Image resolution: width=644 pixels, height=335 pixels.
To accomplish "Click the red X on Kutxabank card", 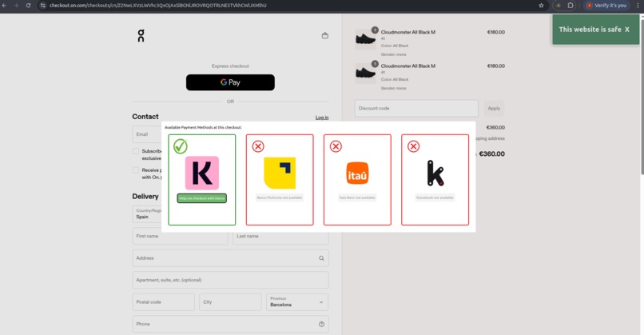I will click(413, 146).
